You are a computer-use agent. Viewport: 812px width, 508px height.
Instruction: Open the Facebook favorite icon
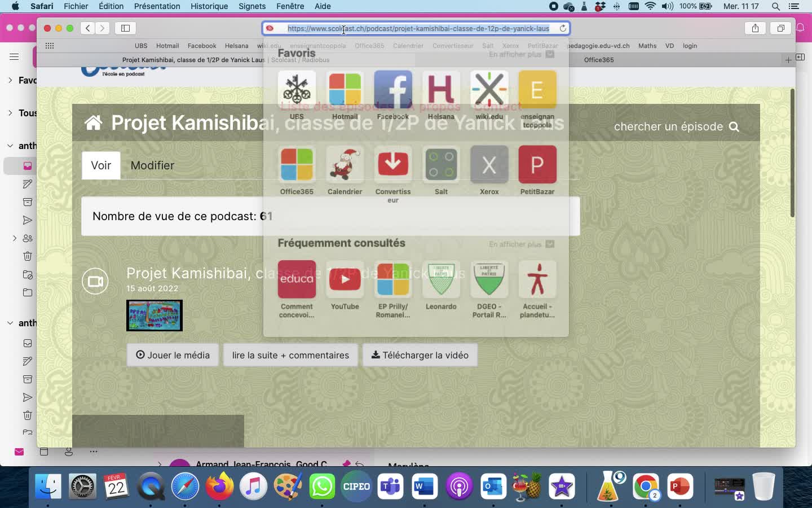(393, 90)
